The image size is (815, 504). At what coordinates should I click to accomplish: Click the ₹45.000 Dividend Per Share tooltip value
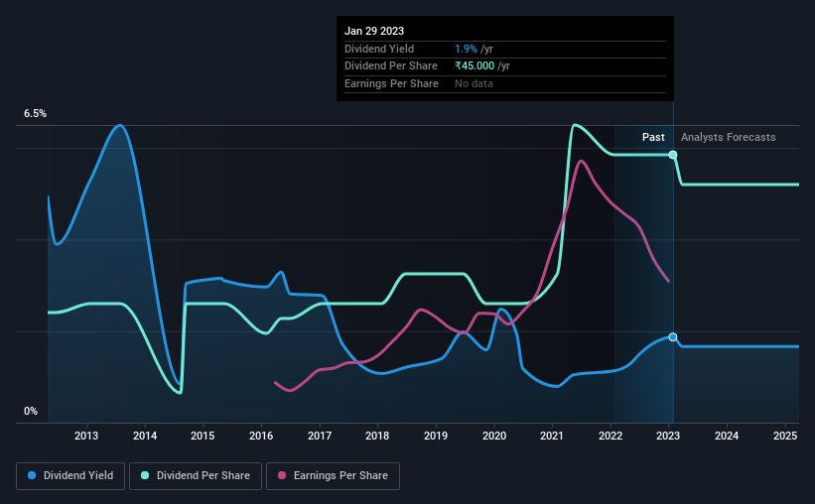pyautogui.click(x=475, y=66)
